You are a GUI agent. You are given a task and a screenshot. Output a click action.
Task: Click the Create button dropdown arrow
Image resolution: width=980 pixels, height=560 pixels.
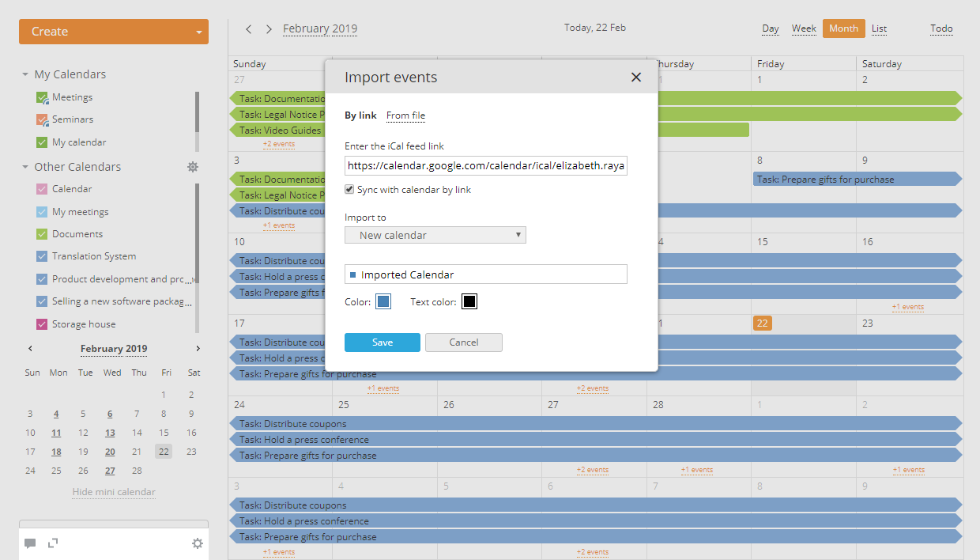pyautogui.click(x=197, y=31)
